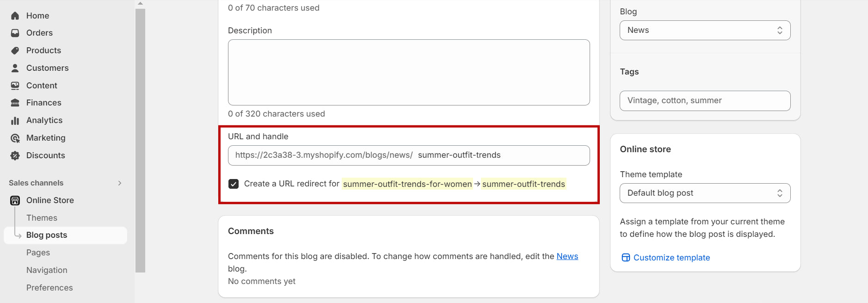Click 'No comments yet' text
Screen dimensions: 868x303
pos(262,281)
